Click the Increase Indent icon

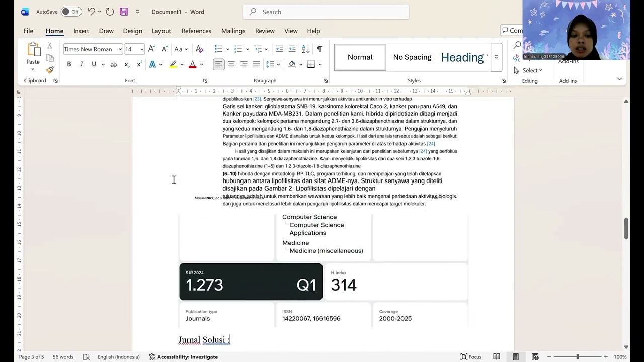pyautogui.click(x=292, y=49)
